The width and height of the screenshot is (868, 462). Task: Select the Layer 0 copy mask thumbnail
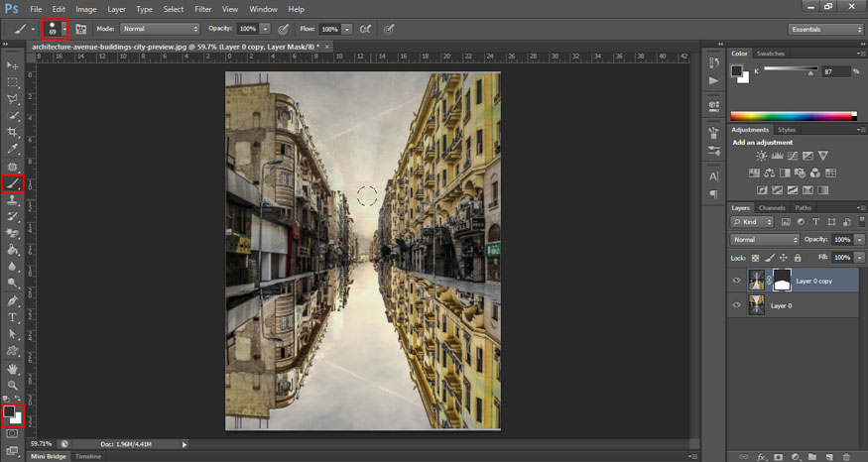(x=782, y=281)
